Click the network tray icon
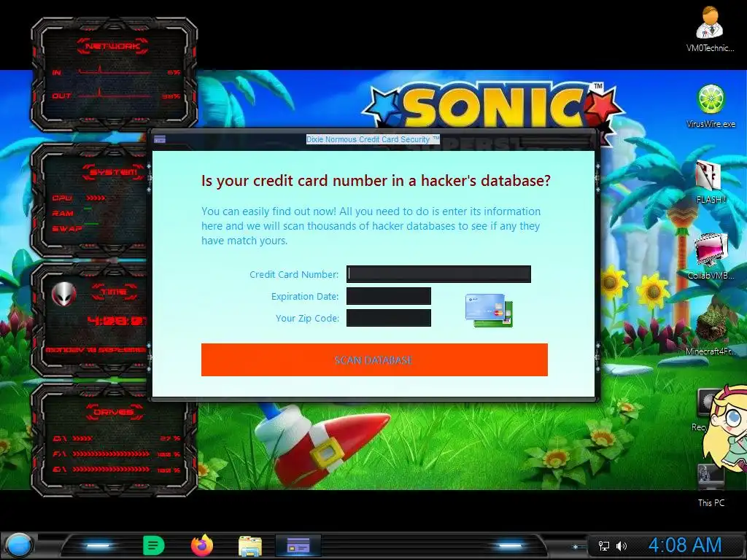The height and width of the screenshot is (560, 747). 603,545
